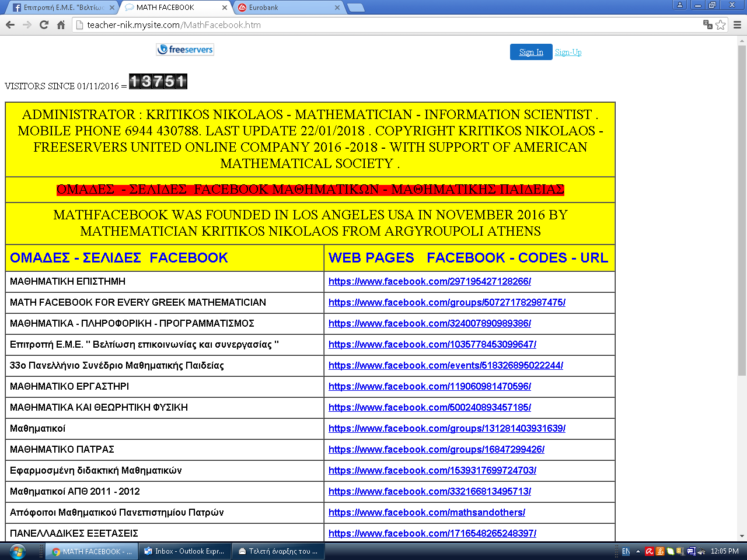Viewport: 747px width, 560px height.
Task: Open MATH FACEBOOK Chrome taskbar button
Action: pos(92,551)
